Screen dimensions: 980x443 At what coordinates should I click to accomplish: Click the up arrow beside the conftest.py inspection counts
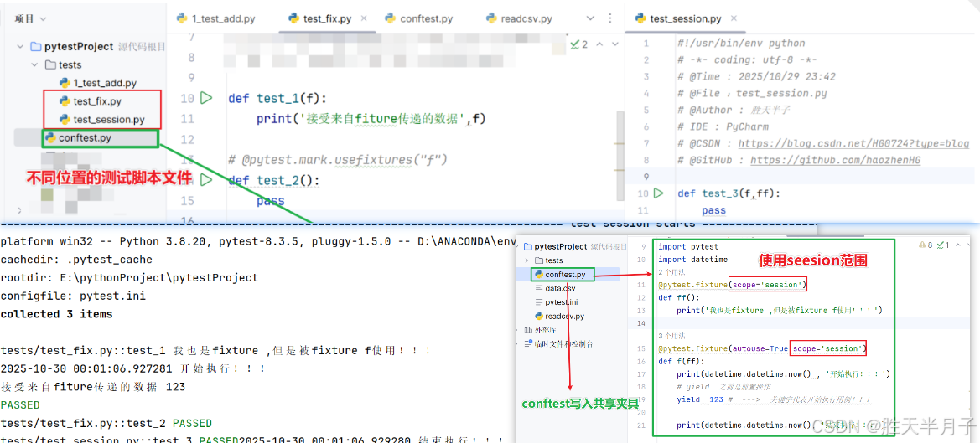pyautogui.click(x=958, y=245)
